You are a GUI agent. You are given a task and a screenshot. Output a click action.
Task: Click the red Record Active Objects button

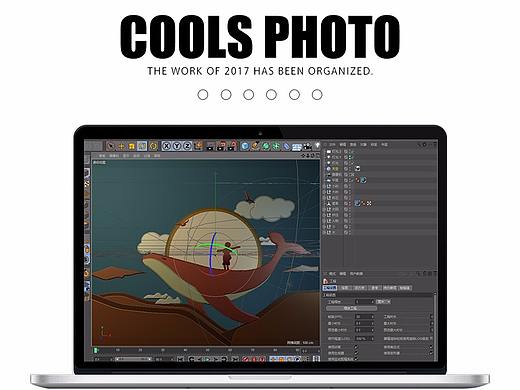pyautogui.click(x=245, y=359)
